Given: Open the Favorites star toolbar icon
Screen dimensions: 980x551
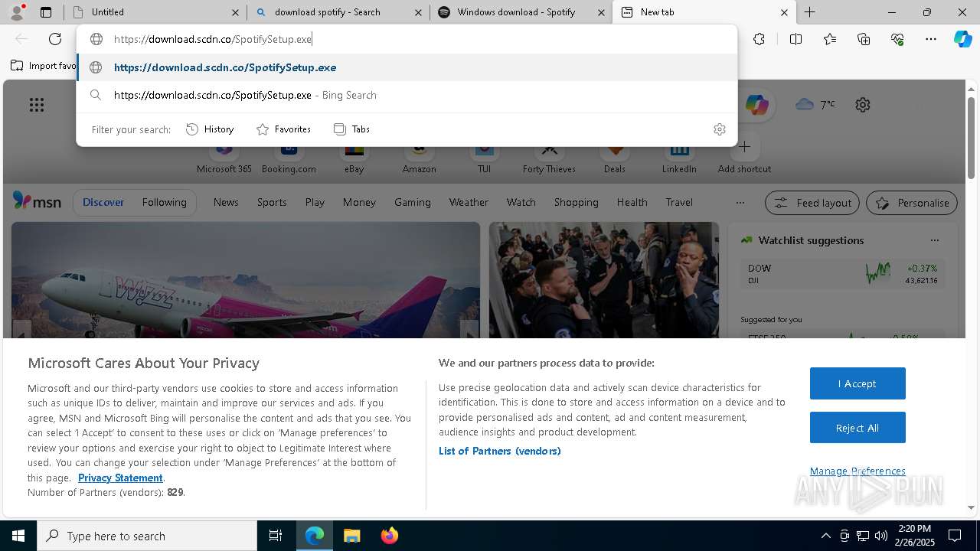Looking at the screenshot, I should (830, 39).
